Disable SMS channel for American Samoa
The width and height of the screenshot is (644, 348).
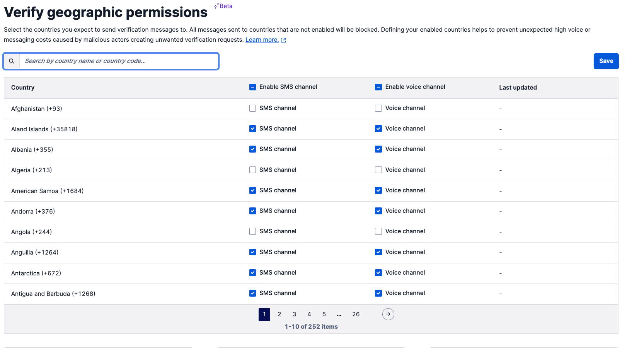[x=252, y=190]
